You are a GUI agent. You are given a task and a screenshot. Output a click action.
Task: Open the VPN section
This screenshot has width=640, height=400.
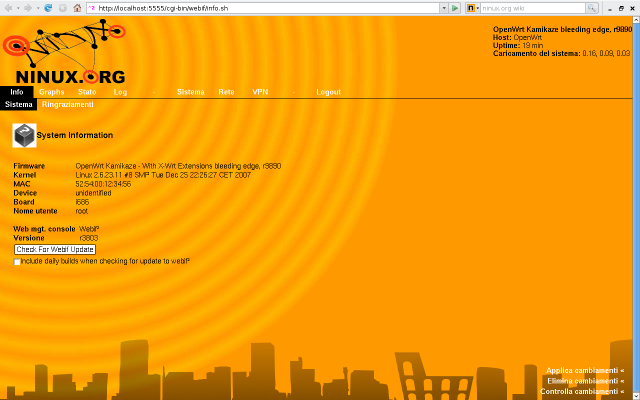(260, 92)
